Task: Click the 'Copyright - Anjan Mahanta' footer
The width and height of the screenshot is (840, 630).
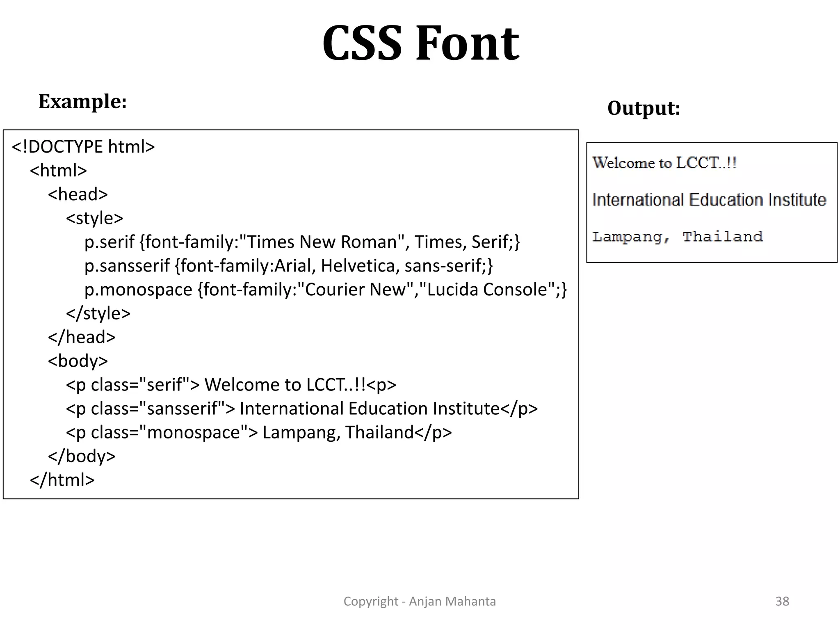Action: (x=420, y=601)
